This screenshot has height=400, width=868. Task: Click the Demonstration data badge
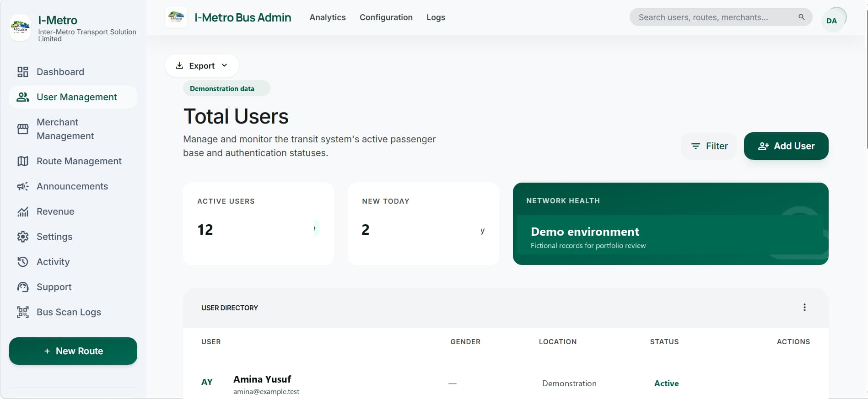coord(226,89)
